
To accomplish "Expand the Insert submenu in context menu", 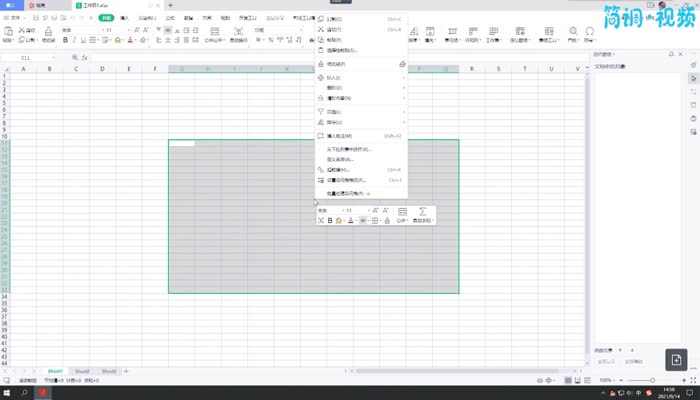I will [x=360, y=78].
